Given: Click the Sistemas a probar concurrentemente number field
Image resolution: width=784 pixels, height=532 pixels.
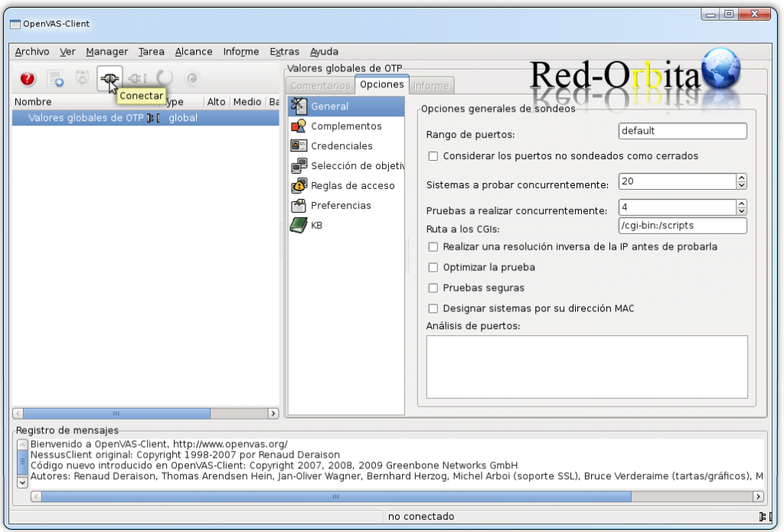Looking at the screenshot, I should 678,181.
